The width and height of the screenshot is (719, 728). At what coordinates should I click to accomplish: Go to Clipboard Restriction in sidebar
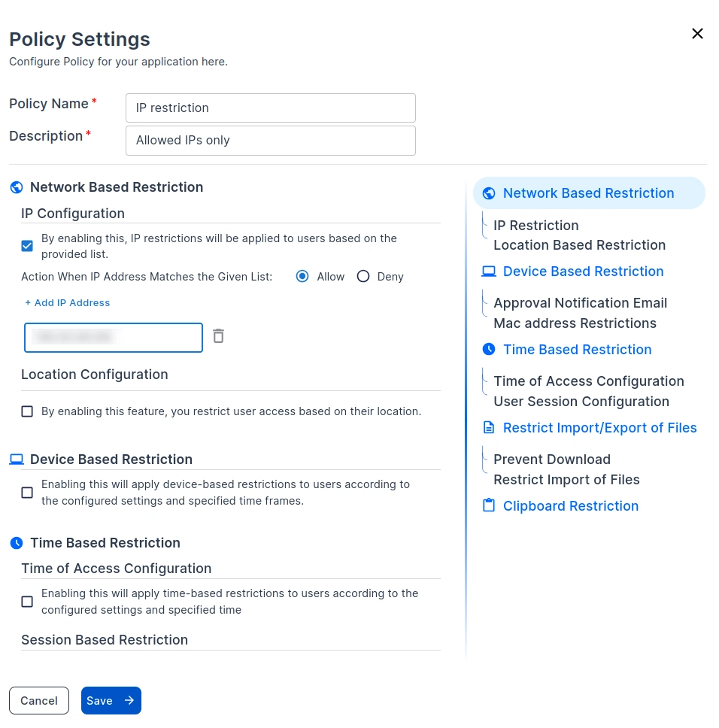(571, 505)
